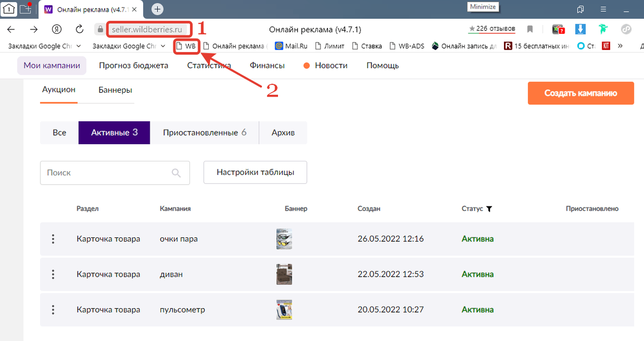The image size is (644, 341).
Task: Show more bookmarks with the double chevron
Action: 620,46
